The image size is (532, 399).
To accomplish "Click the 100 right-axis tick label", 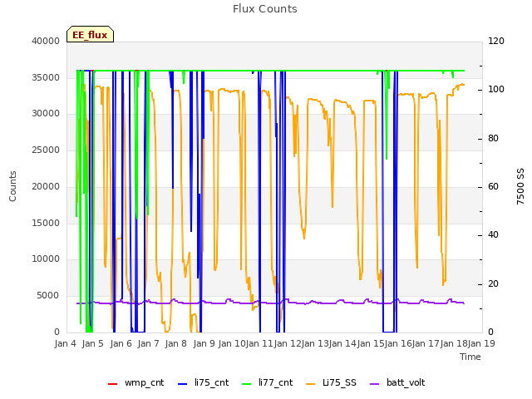I will [x=496, y=90].
